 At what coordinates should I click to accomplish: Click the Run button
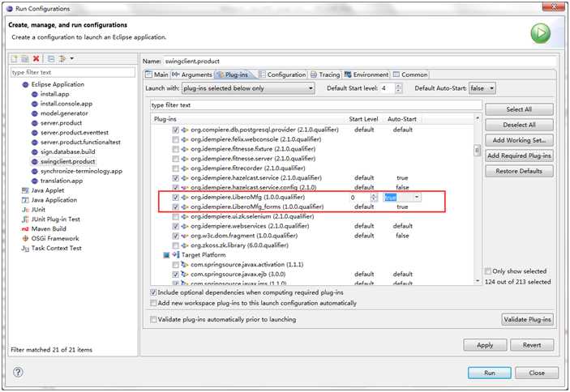(489, 373)
